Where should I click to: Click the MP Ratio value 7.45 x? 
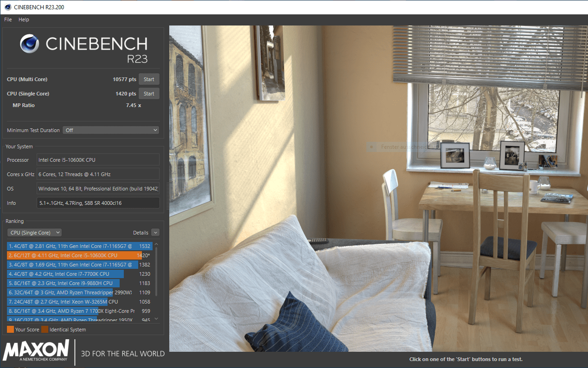(134, 105)
